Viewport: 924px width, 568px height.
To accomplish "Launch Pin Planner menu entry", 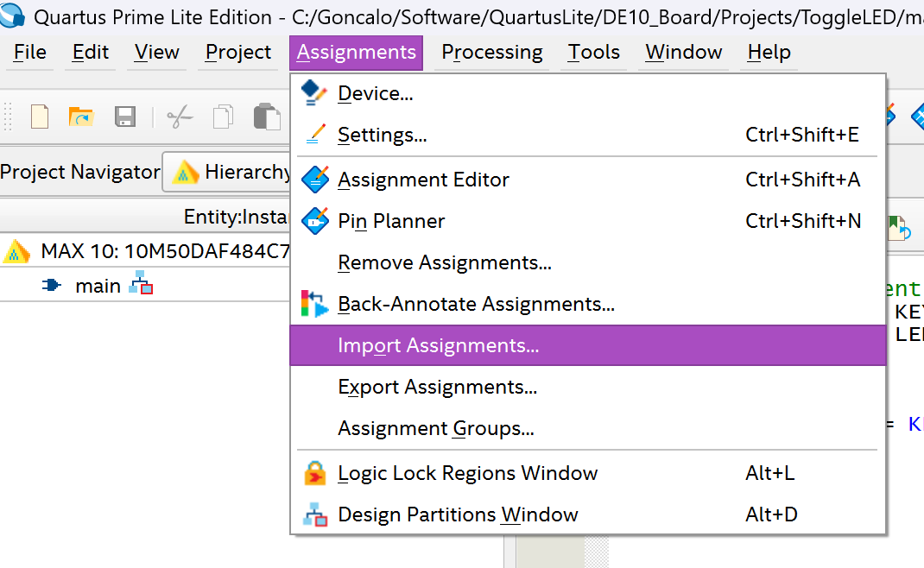I will 588,221.
